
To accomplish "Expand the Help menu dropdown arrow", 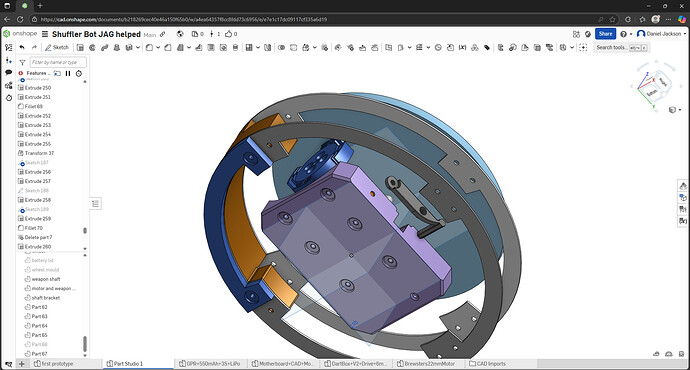I will tap(631, 34).
